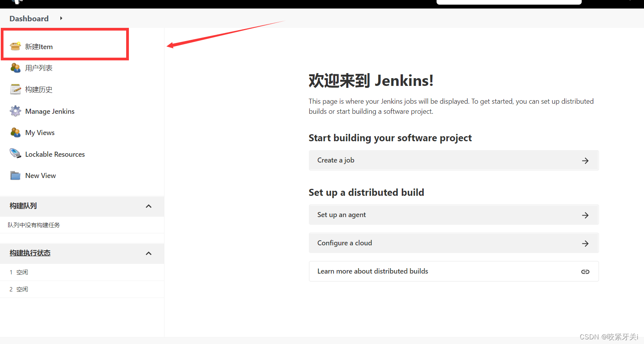Open the 新建Item link
The image size is (644, 344).
39,47
